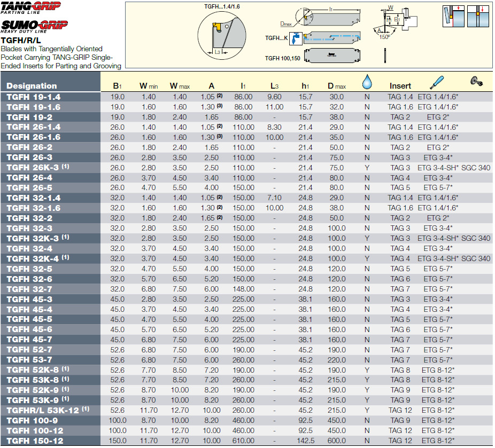Click the 8.30 L3 value
495x448 pixels.
[x=274, y=128]
